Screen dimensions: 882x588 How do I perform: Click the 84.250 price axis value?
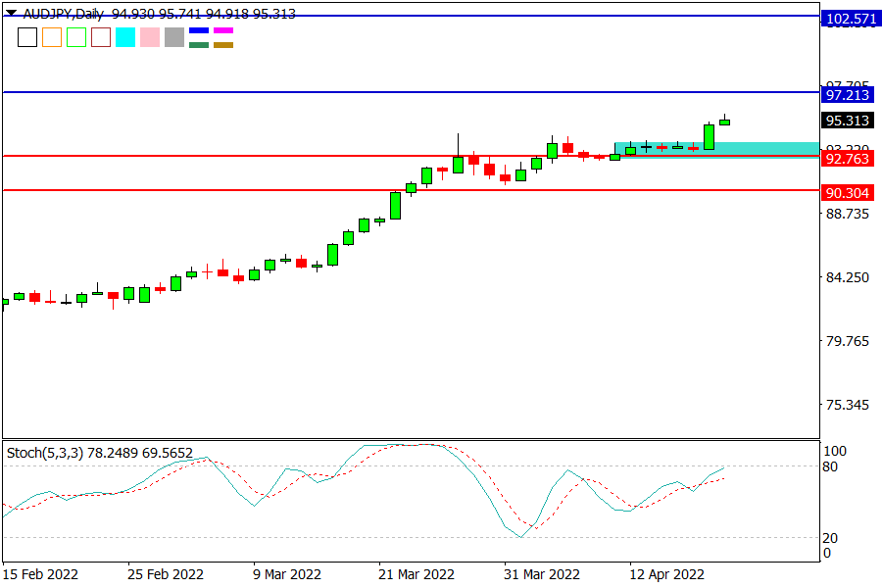coord(848,277)
